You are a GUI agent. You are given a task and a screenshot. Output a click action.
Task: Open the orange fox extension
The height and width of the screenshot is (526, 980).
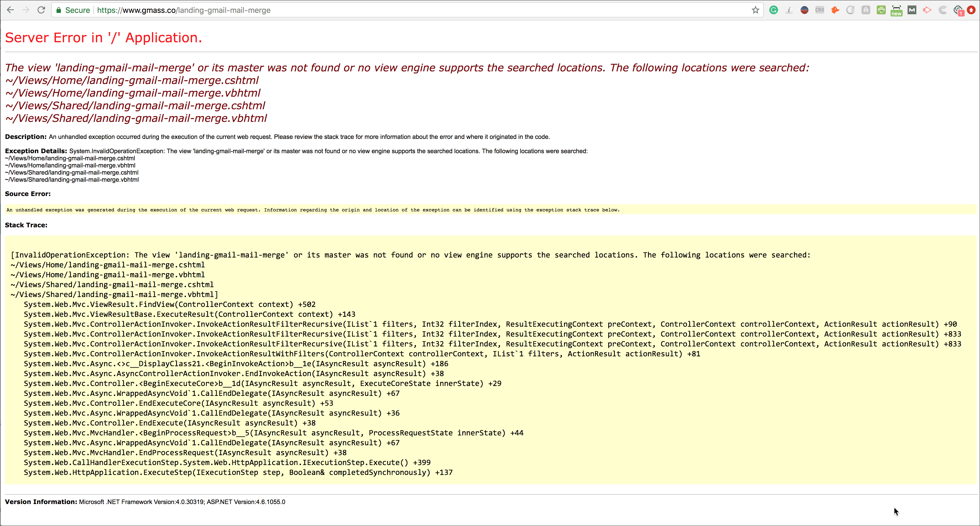[835, 10]
